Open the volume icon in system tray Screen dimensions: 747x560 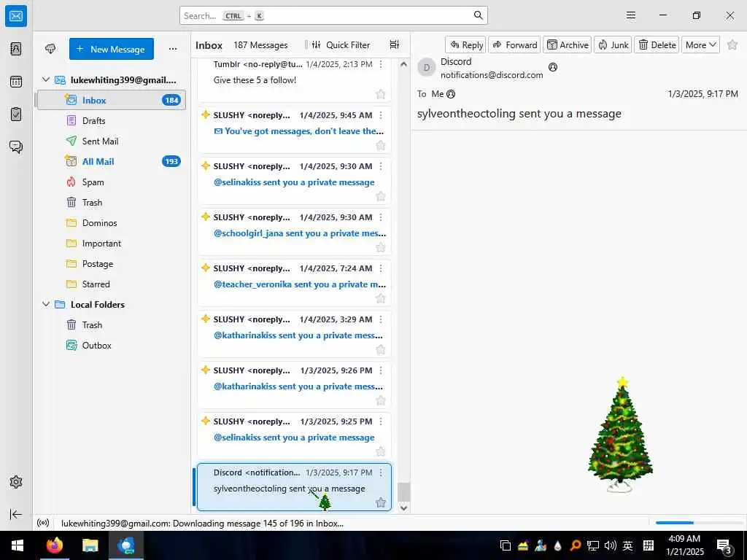coord(611,545)
